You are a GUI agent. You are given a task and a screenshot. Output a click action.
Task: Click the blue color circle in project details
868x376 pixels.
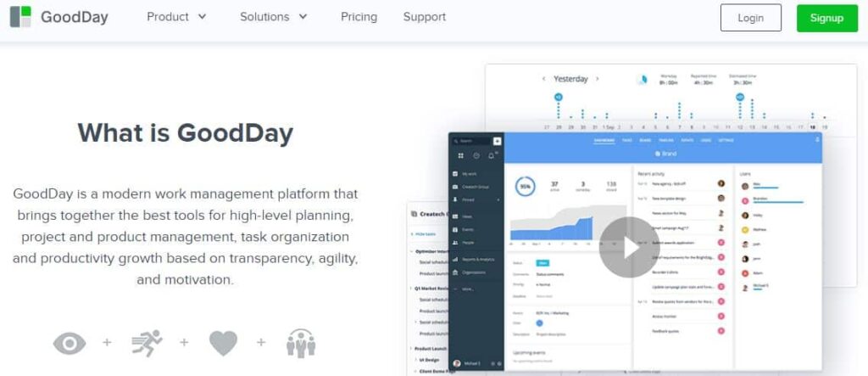(x=539, y=323)
